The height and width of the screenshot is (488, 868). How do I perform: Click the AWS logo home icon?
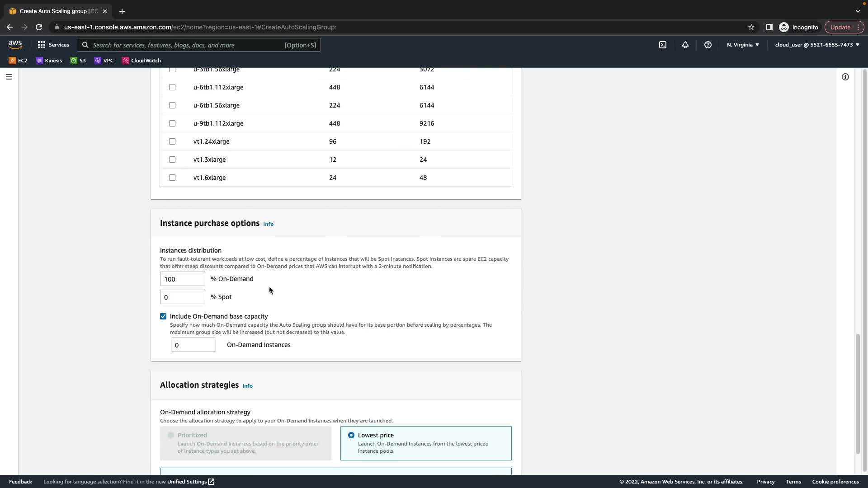click(x=15, y=44)
